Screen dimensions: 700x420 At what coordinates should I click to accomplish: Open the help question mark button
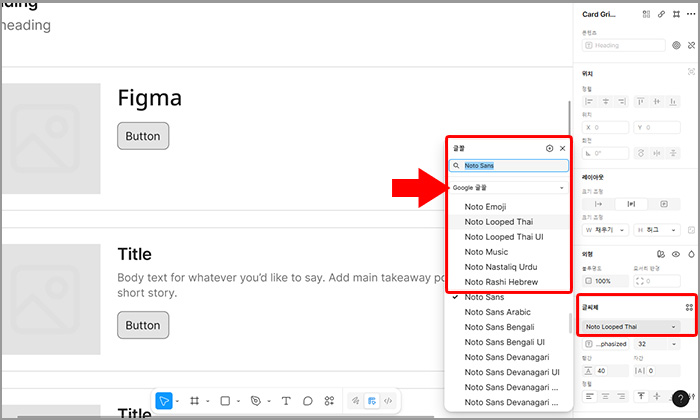[680, 399]
